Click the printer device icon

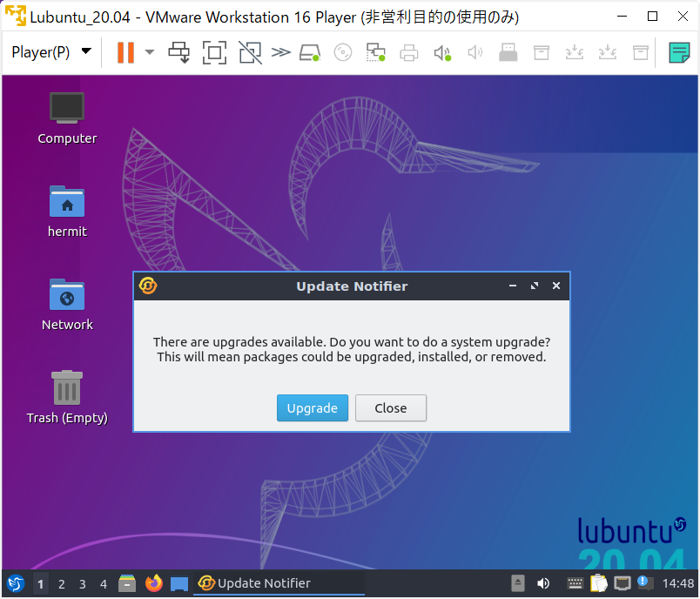click(x=409, y=52)
